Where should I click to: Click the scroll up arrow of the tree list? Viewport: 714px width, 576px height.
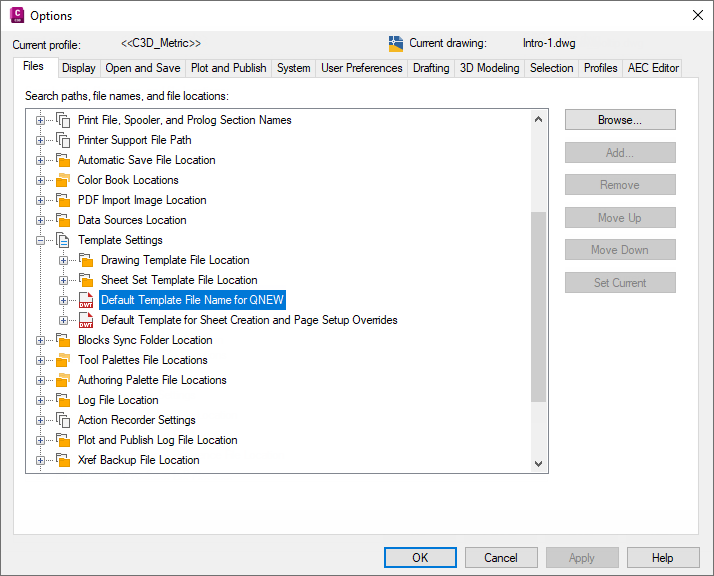(x=538, y=119)
